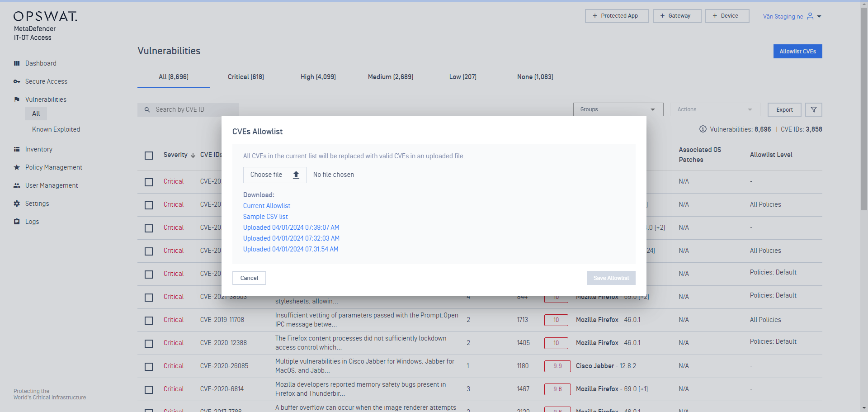This screenshot has height=412, width=868.
Task: Download the upload from 04/01/2024 07:31:54 AM
Action: (x=291, y=249)
